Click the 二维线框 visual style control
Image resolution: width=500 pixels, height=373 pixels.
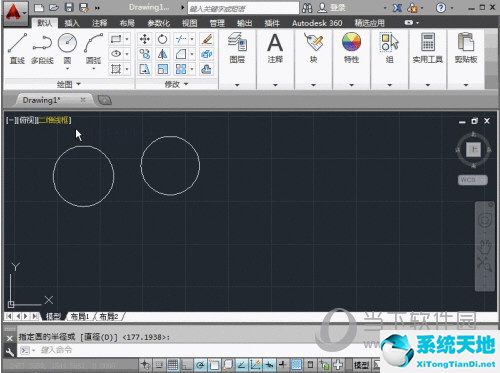(54, 120)
